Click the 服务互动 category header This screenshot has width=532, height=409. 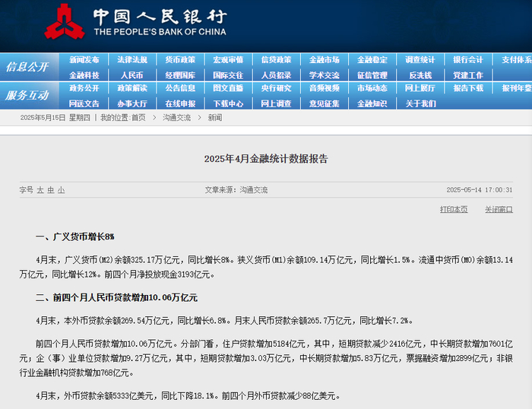coord(27,95)
